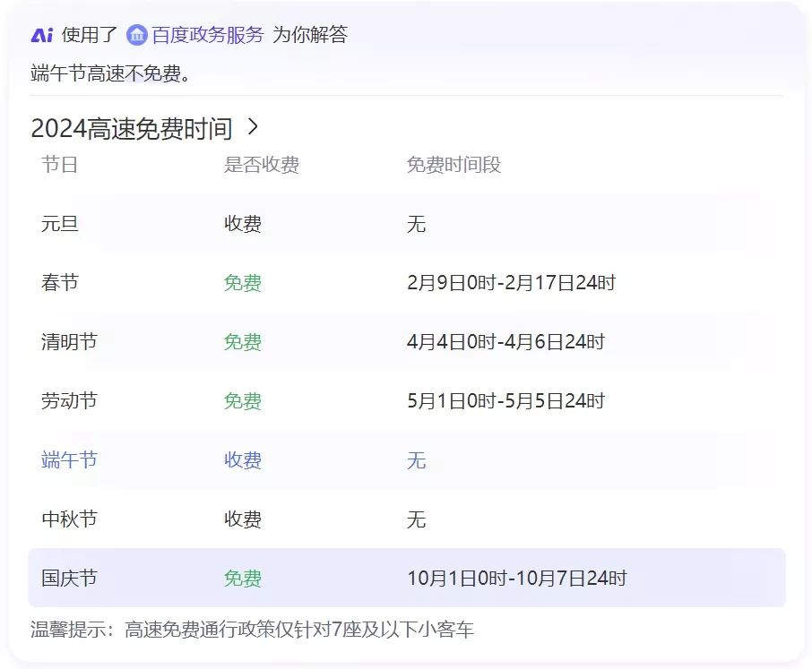Screen dimensions: 812x669
Task: Click 劳动节 period 5月1日0时-5月5日24时
Action: (505, 401)
